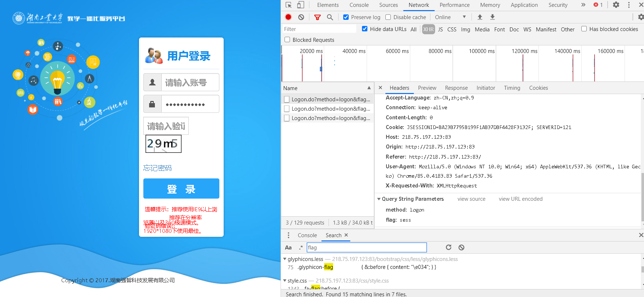The image size is (644, 297).
Task: Open network search with the magnifier icon
Action: pos(330,17)
